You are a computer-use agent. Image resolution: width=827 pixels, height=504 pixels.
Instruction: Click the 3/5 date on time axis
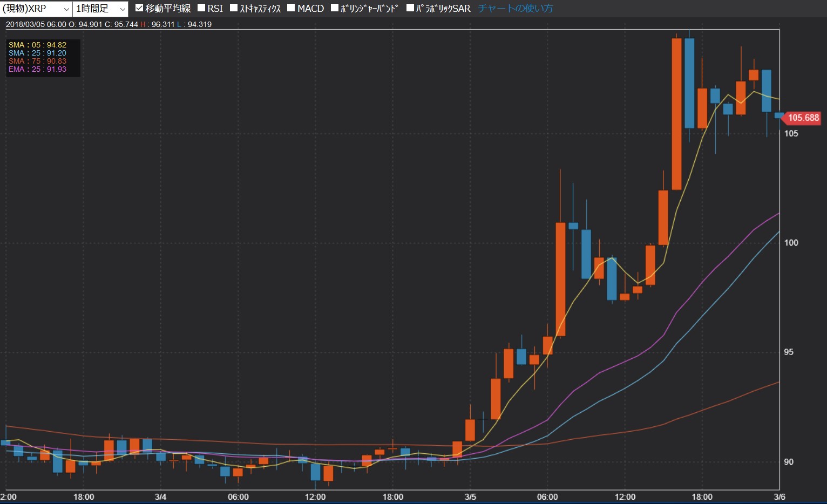click(x=470, y=497)
